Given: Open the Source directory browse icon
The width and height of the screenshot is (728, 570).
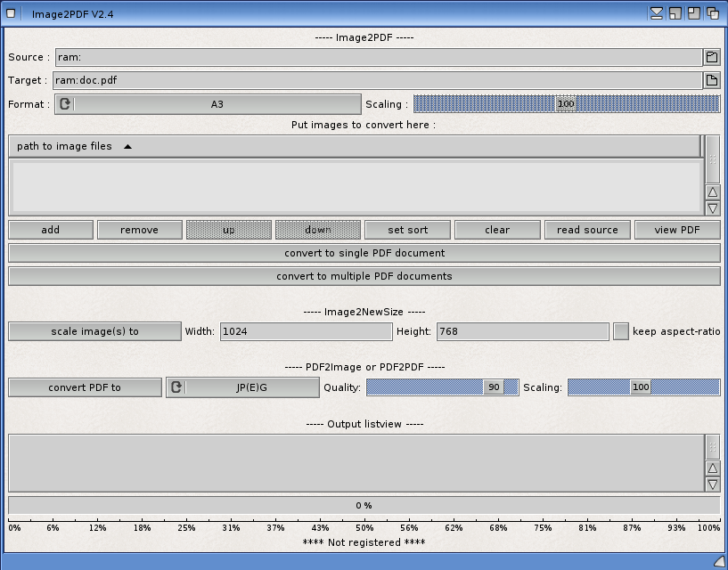Looking at the screenshot, I should click(711, 57).
